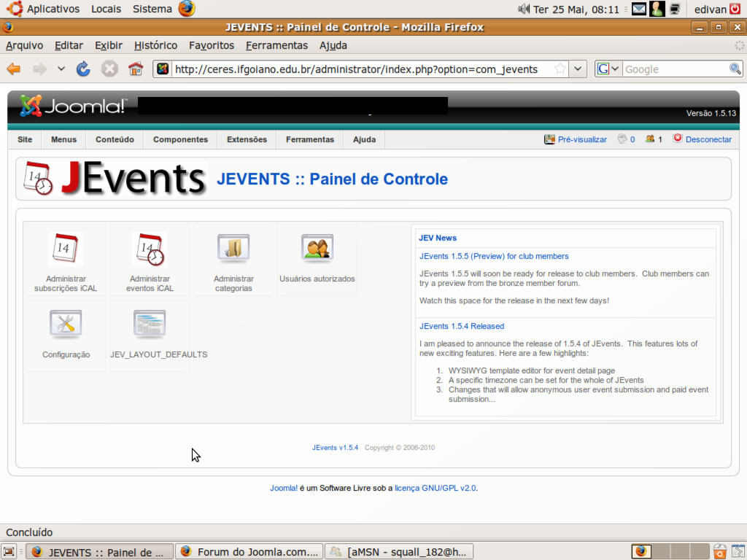The height and width of the screenshot is (560, 747).
Task: Open the Firefox Favoritos menu
Action: coord(212,45)
